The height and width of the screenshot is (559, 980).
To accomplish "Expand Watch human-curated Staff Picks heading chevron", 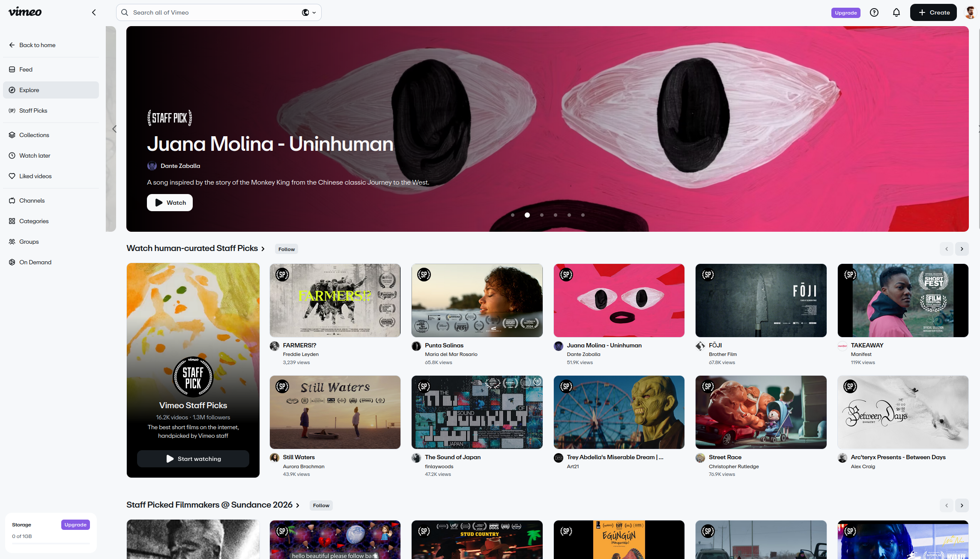I will pyautogui.click(x=263, y=249).
